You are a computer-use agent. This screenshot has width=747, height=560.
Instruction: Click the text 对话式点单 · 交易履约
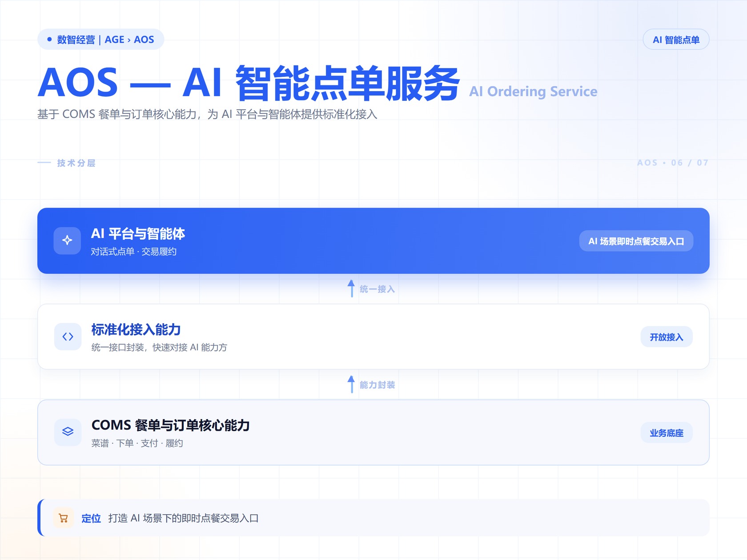point(134,252)
